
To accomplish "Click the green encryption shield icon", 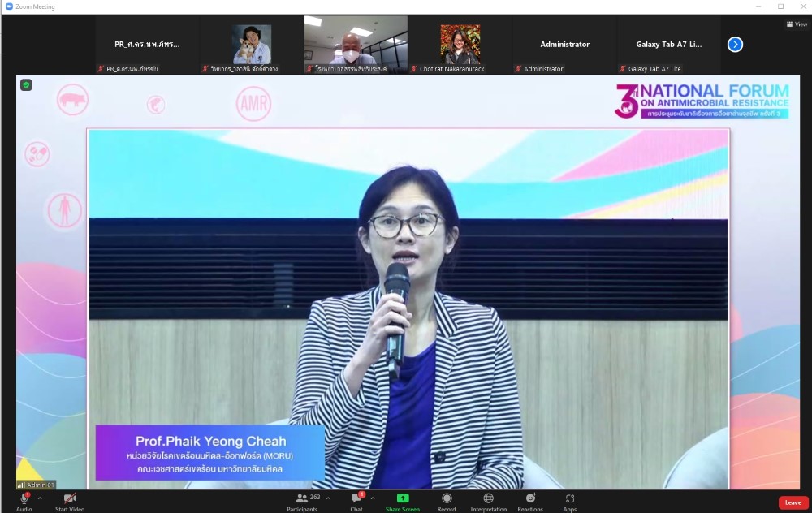I will click(x=26, y=84).
